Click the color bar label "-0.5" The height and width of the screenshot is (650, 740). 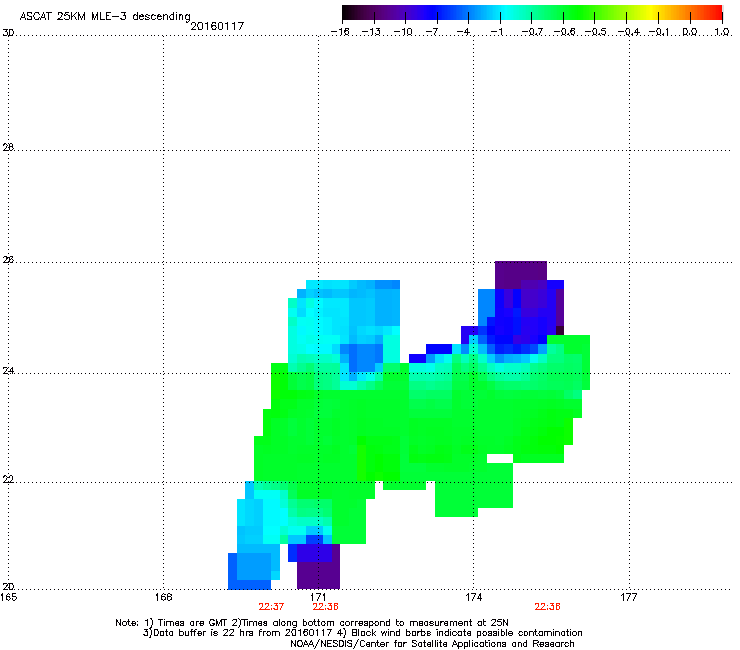[595, 32]
